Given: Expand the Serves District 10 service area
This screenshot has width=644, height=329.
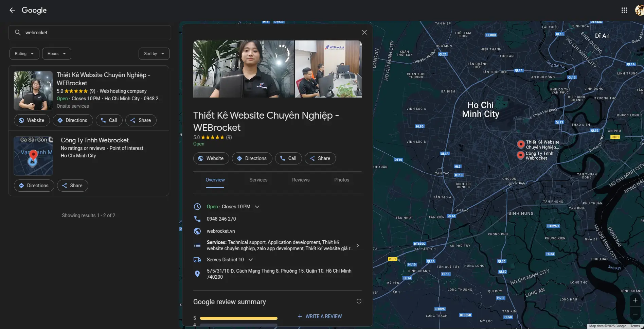Looking at the screenshot, I should [251, 260].
